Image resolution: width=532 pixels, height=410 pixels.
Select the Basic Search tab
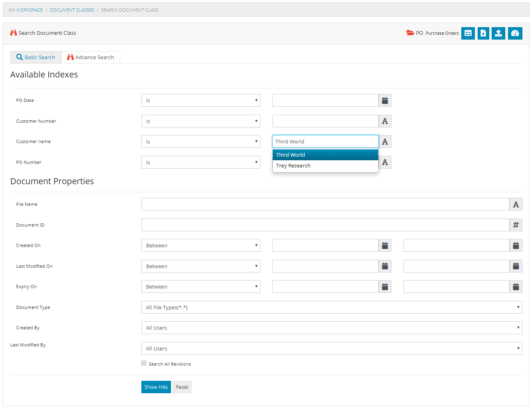point(36,58)
